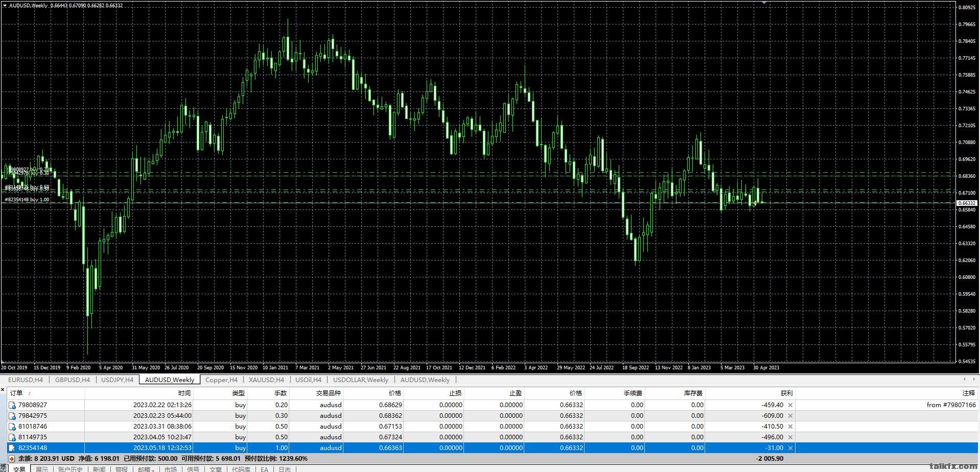Click the 0.78405 price scale label

968,41
